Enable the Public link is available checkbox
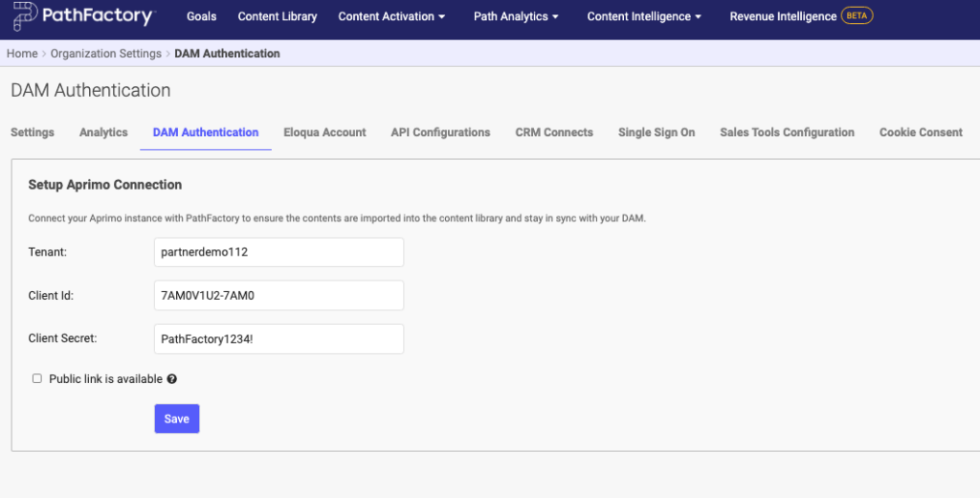The image size is (980, 498). point(37,378)
